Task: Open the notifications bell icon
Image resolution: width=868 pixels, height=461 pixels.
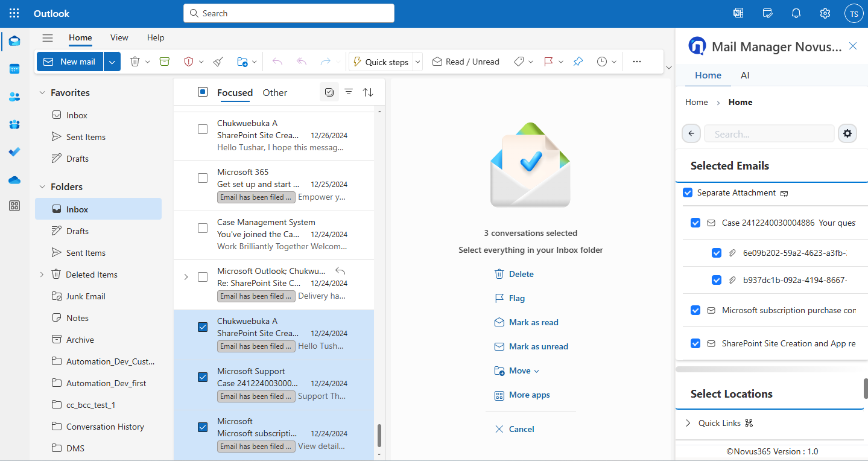Action: (x=796, y=13)
